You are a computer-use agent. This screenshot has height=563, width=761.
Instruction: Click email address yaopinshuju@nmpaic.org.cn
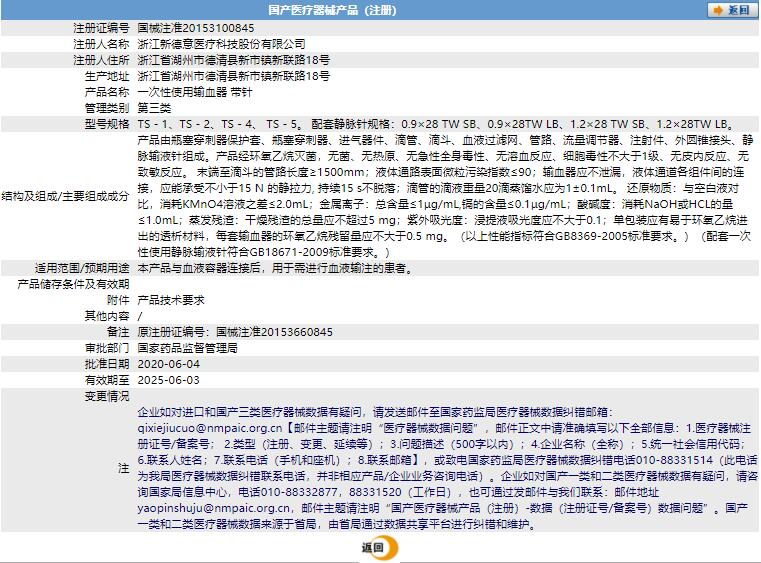click(x=214, y=508)
